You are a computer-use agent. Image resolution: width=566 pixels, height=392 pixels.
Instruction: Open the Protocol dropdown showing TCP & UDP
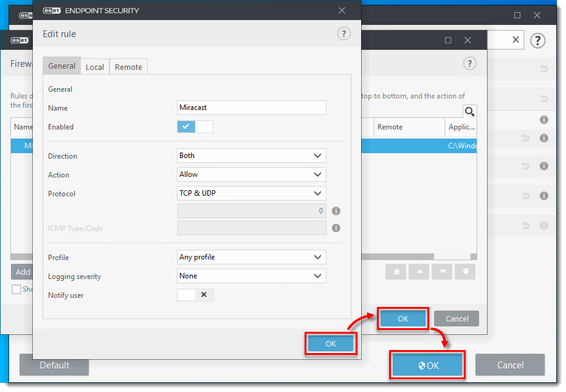tap(251, 193)
